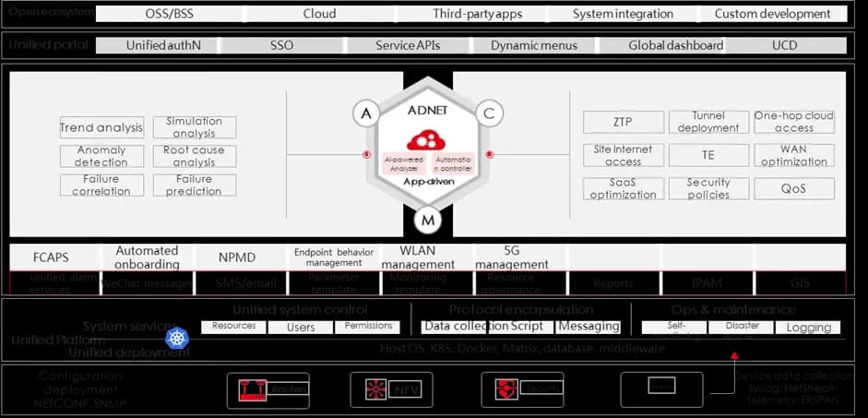Select Dynamic menus

pyautogui.click(x=534, y=45)
